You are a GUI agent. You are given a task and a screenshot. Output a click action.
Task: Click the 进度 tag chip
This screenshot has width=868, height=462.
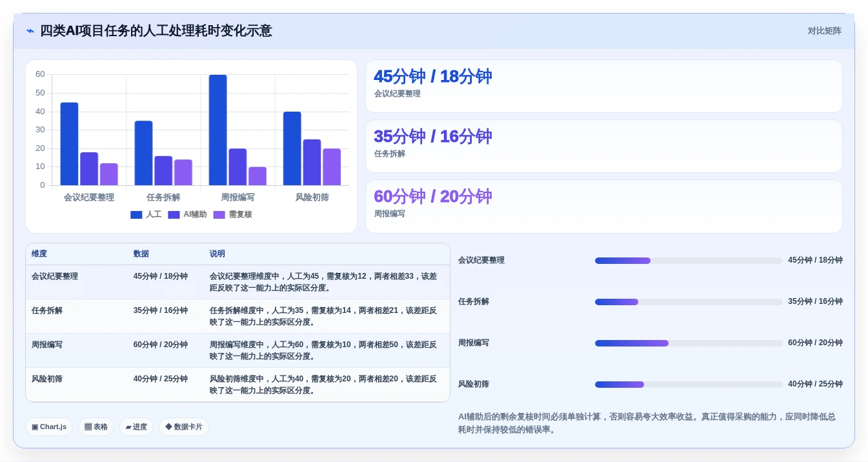click(x=136, y=427)
